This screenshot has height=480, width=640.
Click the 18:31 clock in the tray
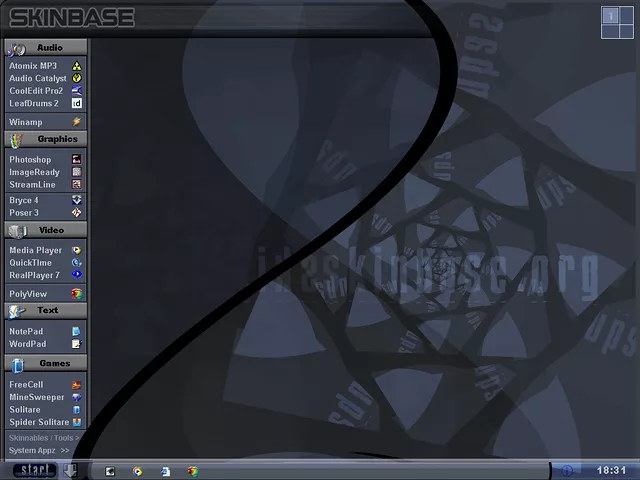[611, 471]
